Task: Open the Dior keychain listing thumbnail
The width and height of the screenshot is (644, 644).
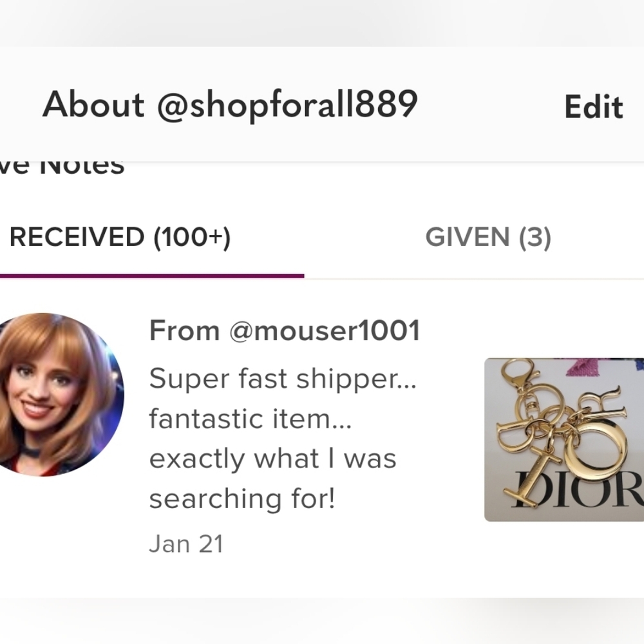Action: point(564,440)
